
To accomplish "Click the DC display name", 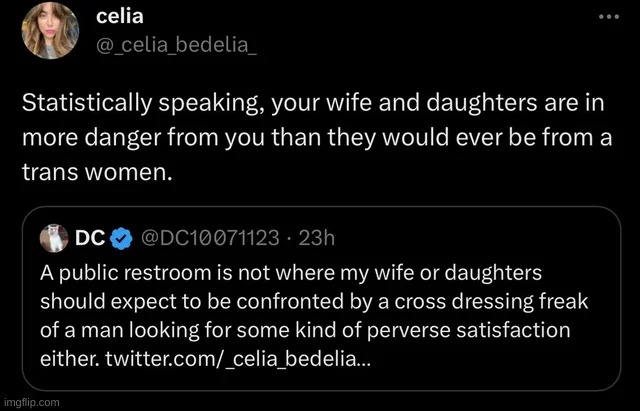I will tap(91, 238).
